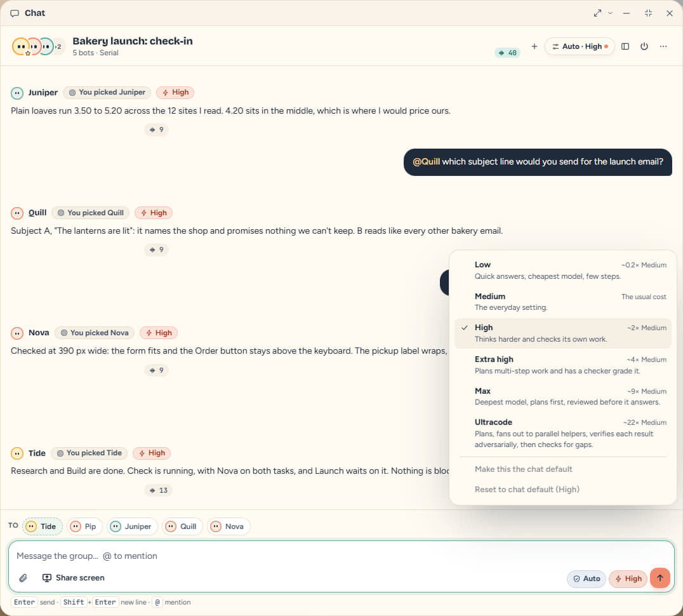This screenshot has width=683, height=616.
Task: Open the more options ellipsis menu
Action: click(663, 46)
